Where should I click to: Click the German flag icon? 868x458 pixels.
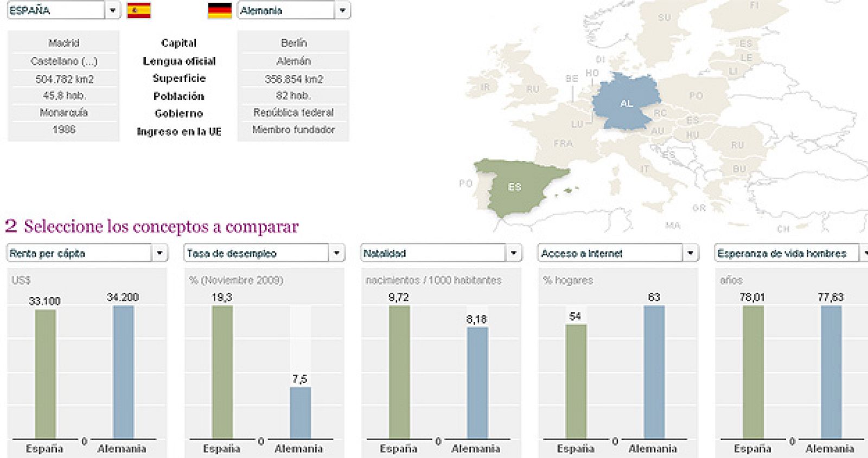(220, 10)
